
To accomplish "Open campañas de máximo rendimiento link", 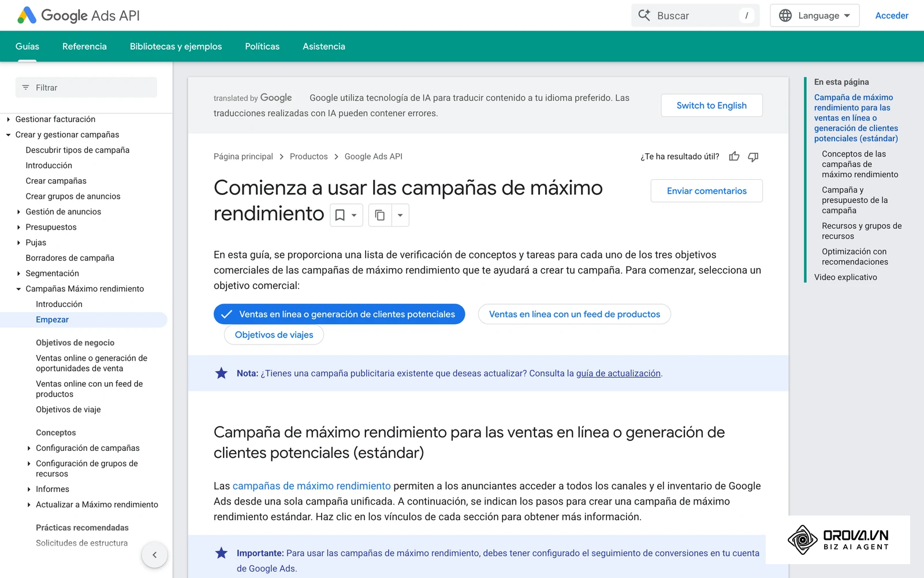I will click(312, 486).
